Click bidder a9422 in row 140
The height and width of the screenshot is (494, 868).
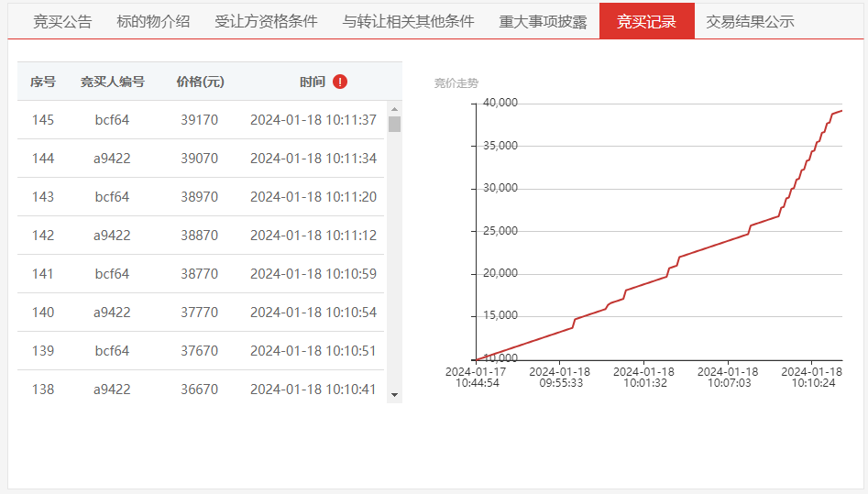pos(112,313)
